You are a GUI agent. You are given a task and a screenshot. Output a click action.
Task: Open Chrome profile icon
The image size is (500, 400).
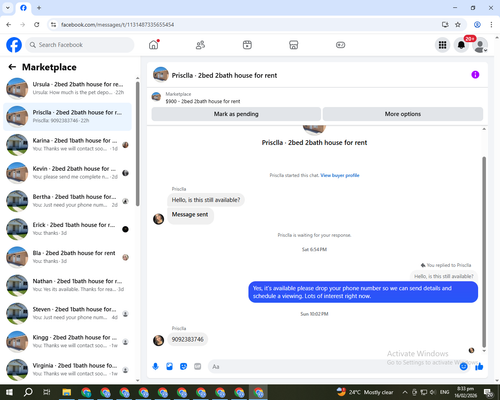click(477, 25)
